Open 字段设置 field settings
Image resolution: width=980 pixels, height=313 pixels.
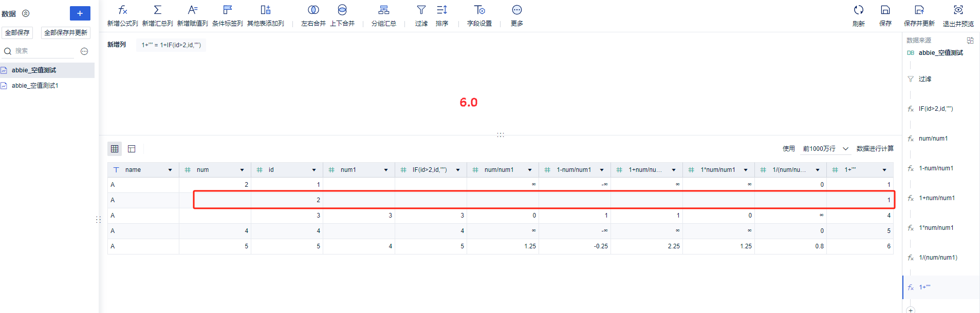pyautogui.click(x=479, y=15)
